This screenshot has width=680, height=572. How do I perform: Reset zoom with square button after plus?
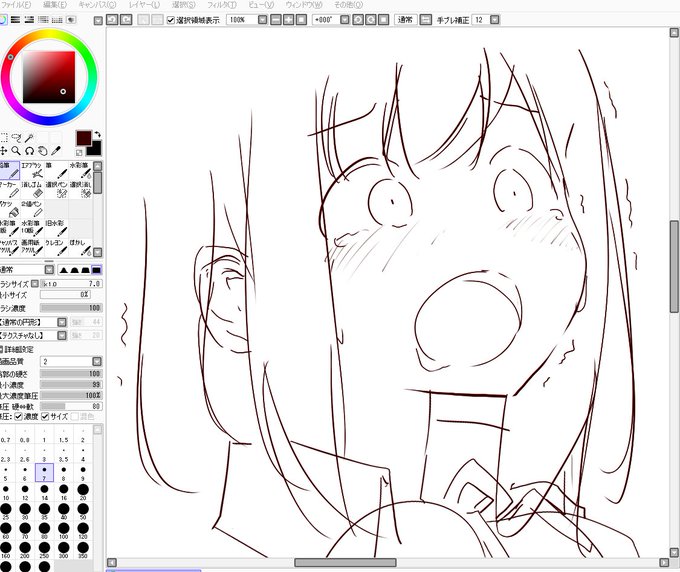[301, 20]
